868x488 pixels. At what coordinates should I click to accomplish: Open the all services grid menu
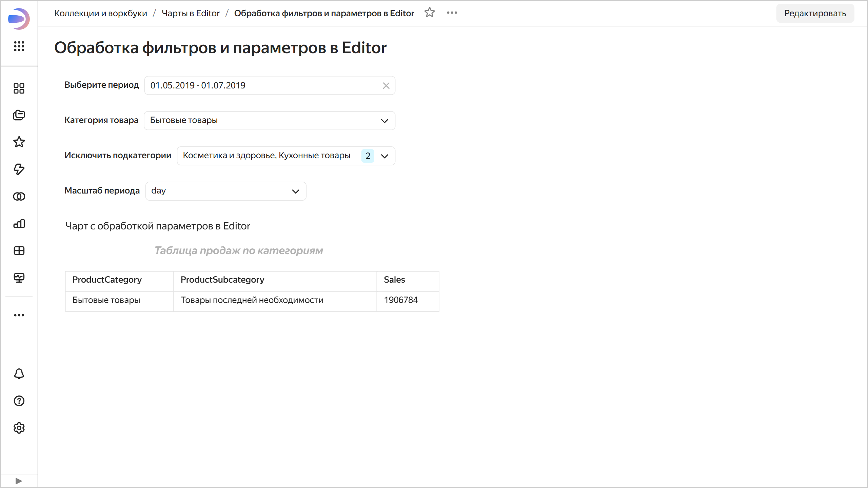[19, 46]
